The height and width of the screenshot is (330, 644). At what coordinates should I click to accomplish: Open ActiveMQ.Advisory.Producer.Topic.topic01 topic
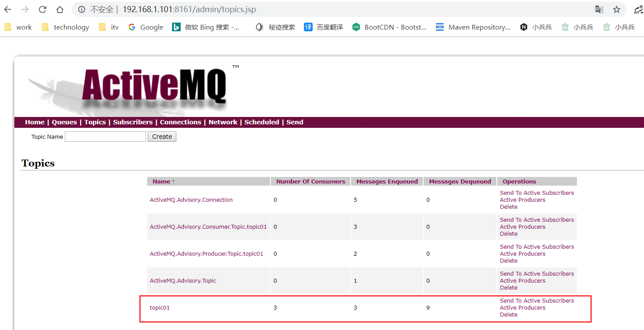click(x=206, y=254)
